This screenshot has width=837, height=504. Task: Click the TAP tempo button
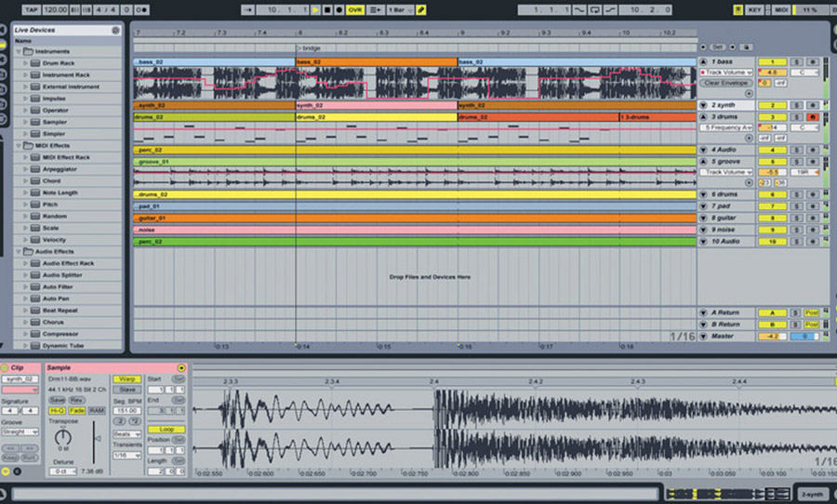click(32, 9)
